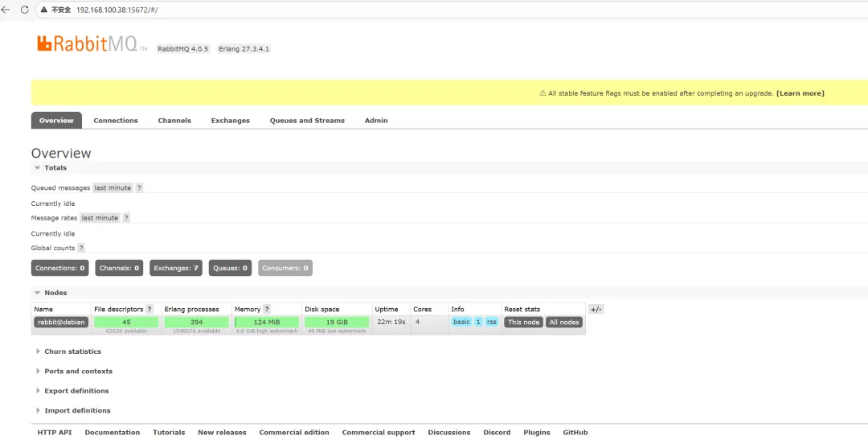Image resolution: width=868 pixels, height=448 pixels.
Task: Open help for Queued messages
Action: tap(139, 188)
